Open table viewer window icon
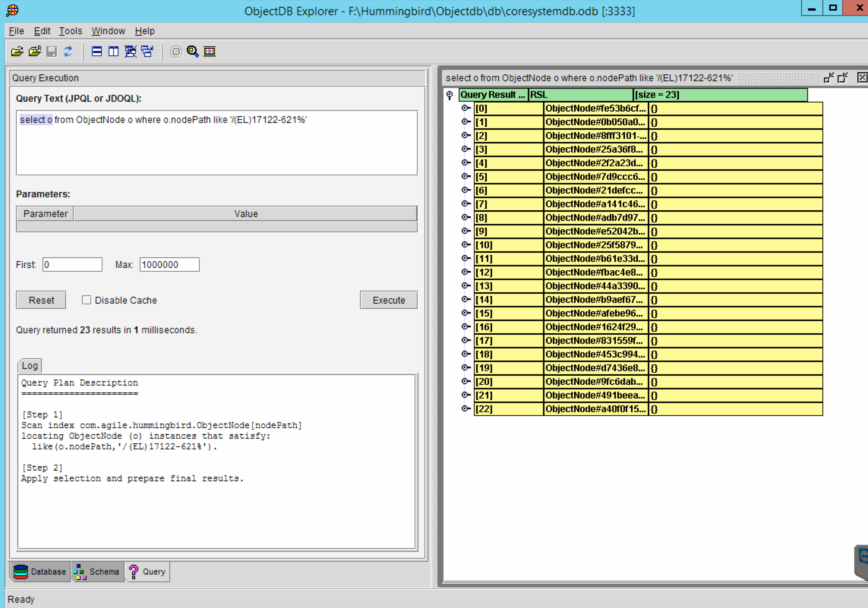Viewport: 868px width, 608px height. click(210, 51)
